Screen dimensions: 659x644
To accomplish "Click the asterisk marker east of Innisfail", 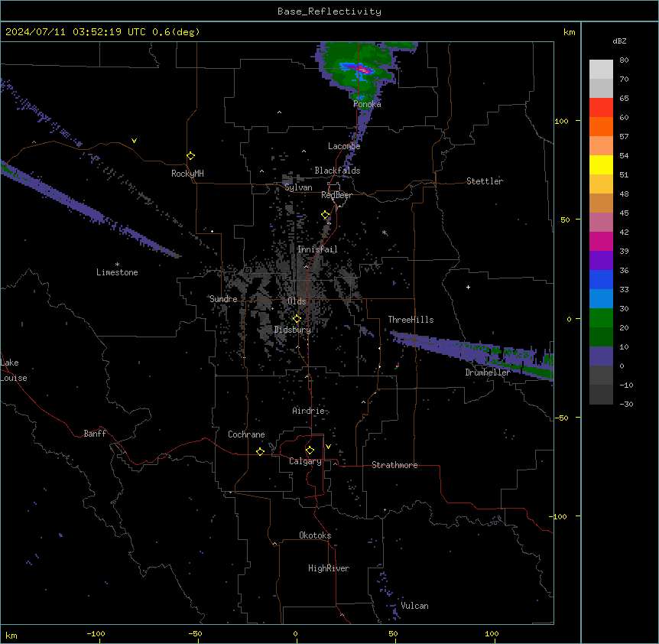I will pyautogui.click(x=384, y=233).
